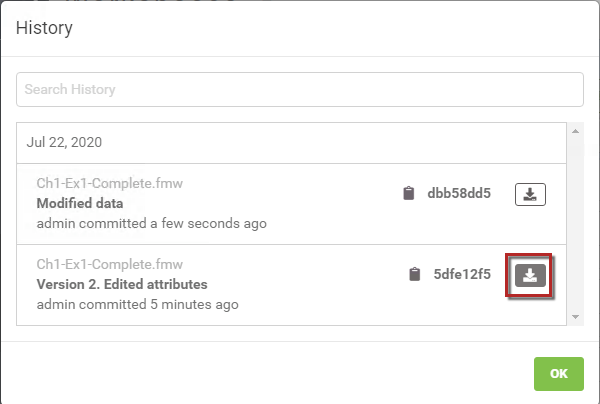
Task: Focus the Search History field
Action: click(300, 90)
